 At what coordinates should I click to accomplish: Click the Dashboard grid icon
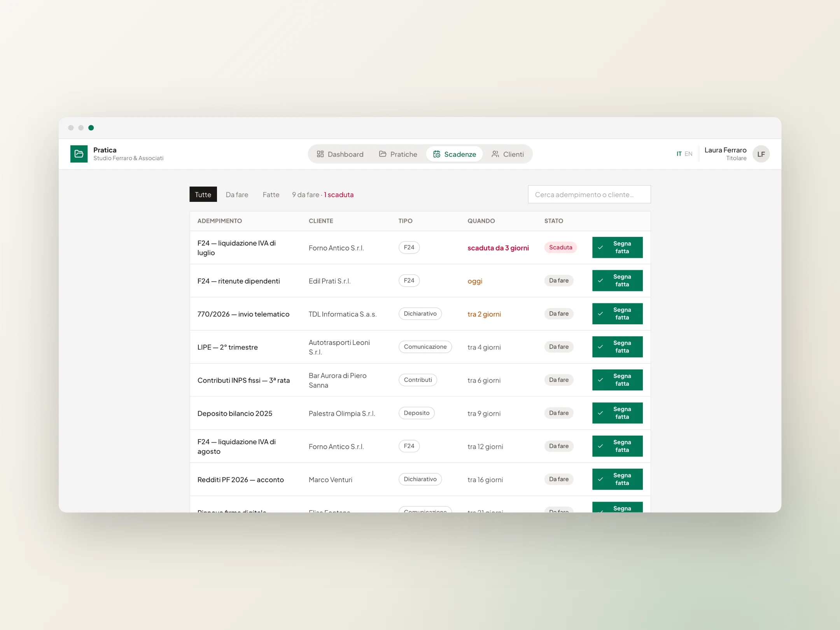[320, 154]
